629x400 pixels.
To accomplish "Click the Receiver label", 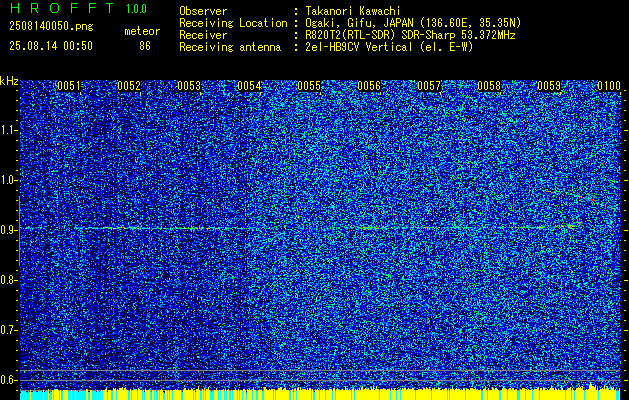I will (x=203, y=35).
